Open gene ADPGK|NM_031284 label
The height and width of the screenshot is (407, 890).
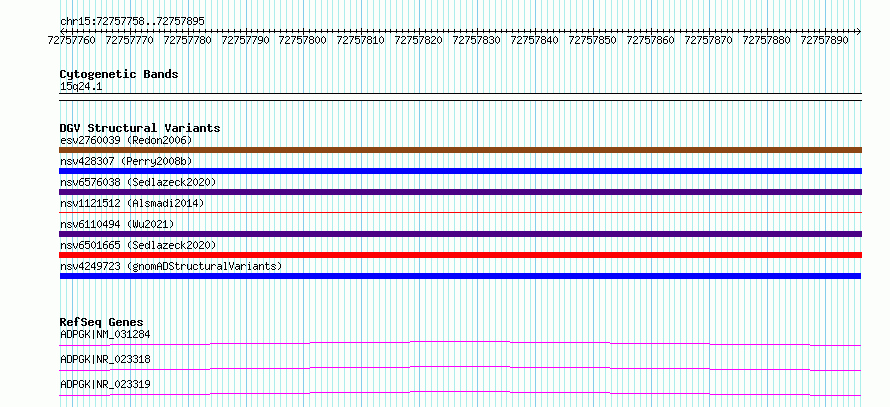tap(105, 334)
